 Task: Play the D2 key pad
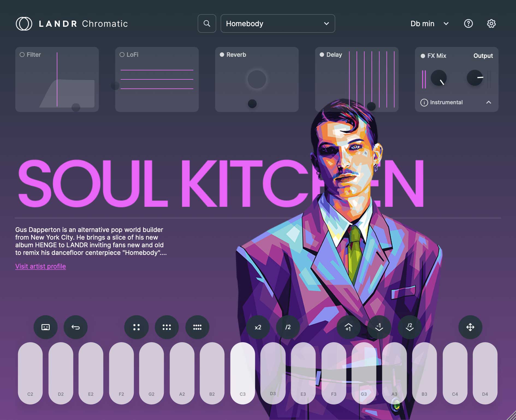click(61, 373)
